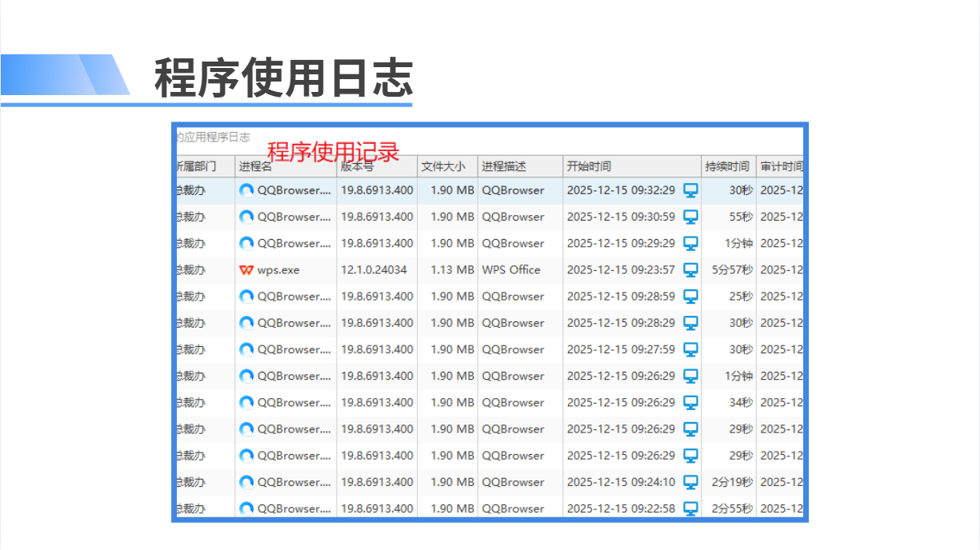Click start time 2025-12-15 09:22:58
Screen dimensions: 980x550
[x=621, y=508]
